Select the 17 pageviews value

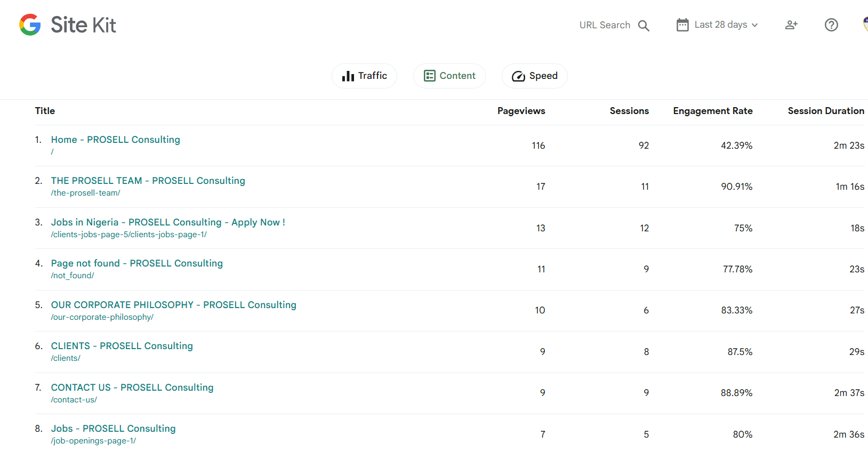tap(541, 187)
